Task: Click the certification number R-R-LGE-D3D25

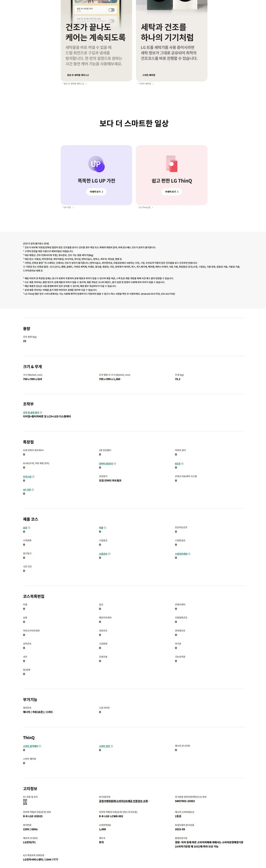Action: point(33,816)
